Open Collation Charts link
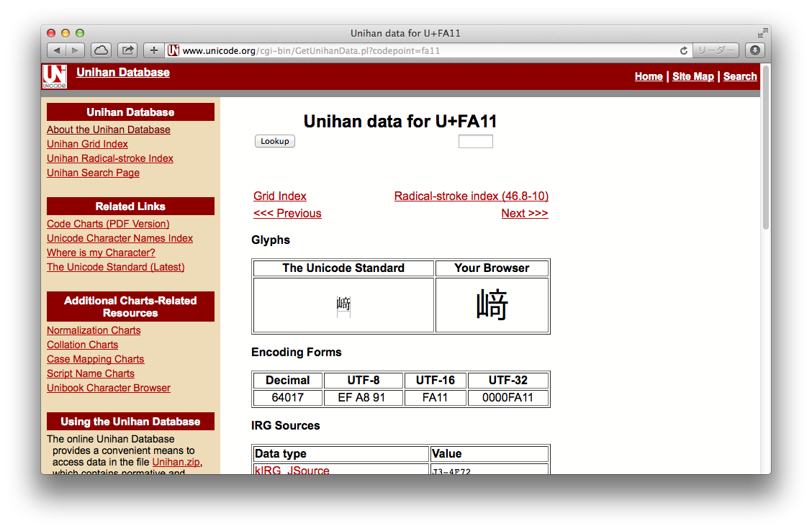Viewport: 812px width, 531px height. (x=82, y=345)
